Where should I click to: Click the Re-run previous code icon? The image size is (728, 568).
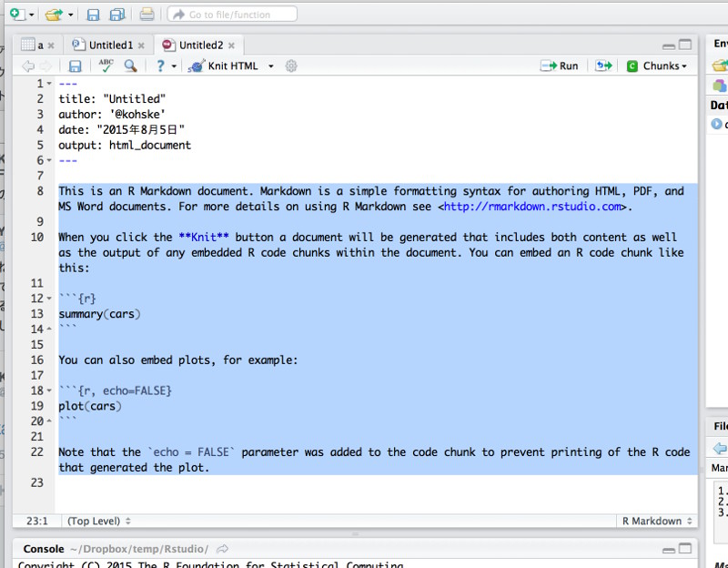[603, 66]
